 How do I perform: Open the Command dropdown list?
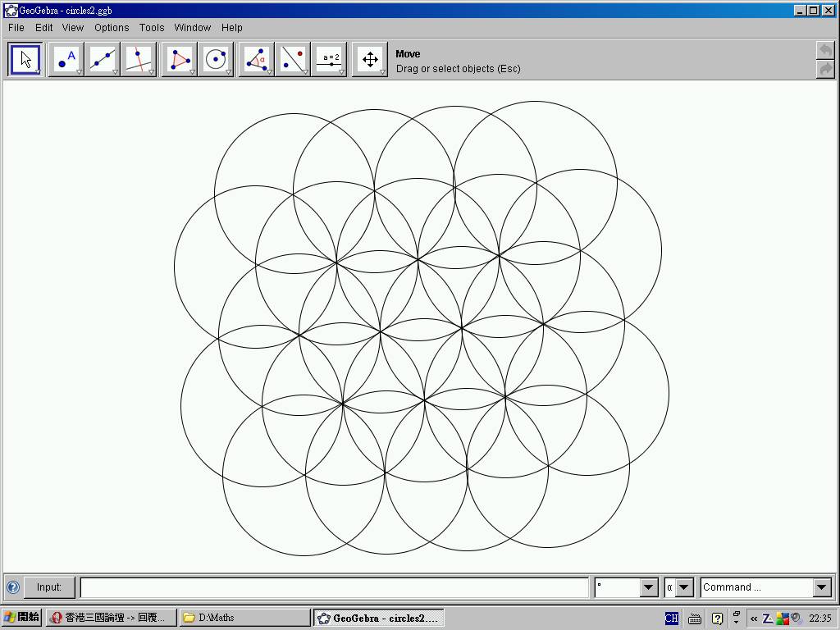pos(822,587)
